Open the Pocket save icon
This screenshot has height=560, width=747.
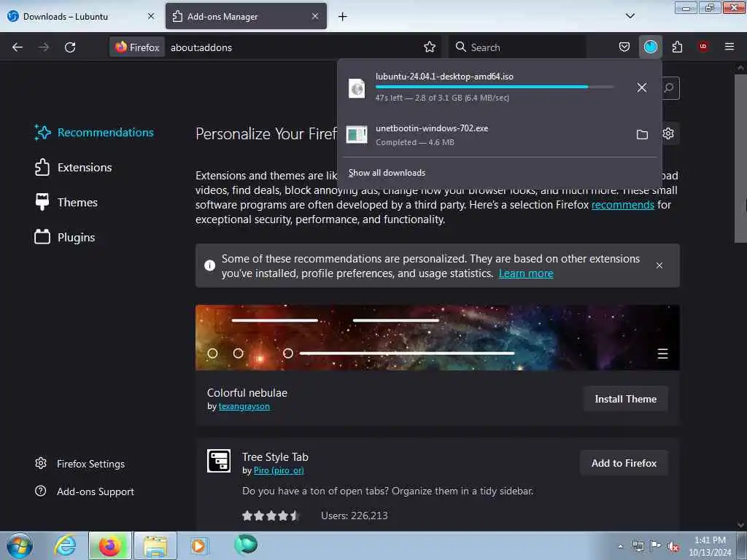pyautogui.click(x=624, y=47)
